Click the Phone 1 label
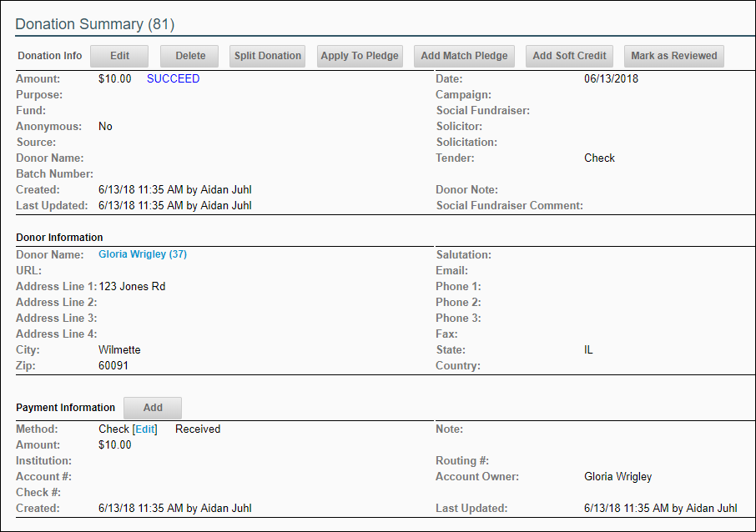The height and width of the screenshot is (532, 756). pyautogui.click(x=458, y=287)
